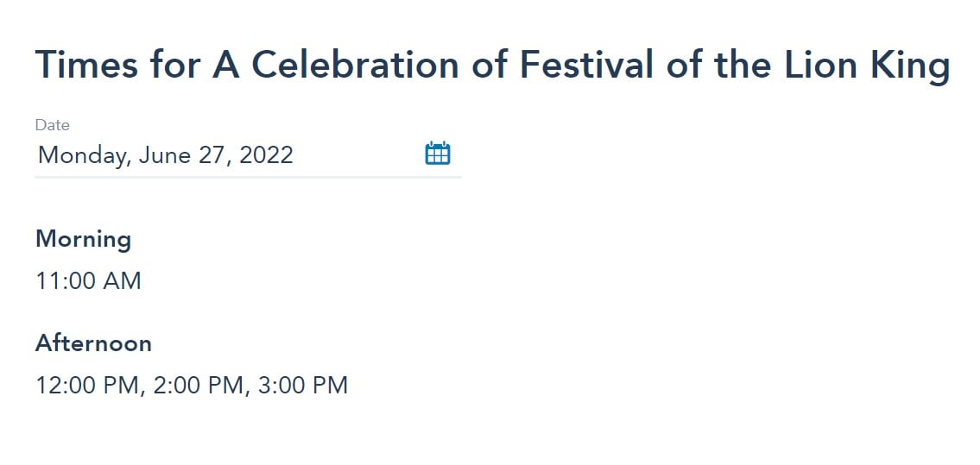Click the empty space between the date and calendar icon

point(359,154)
